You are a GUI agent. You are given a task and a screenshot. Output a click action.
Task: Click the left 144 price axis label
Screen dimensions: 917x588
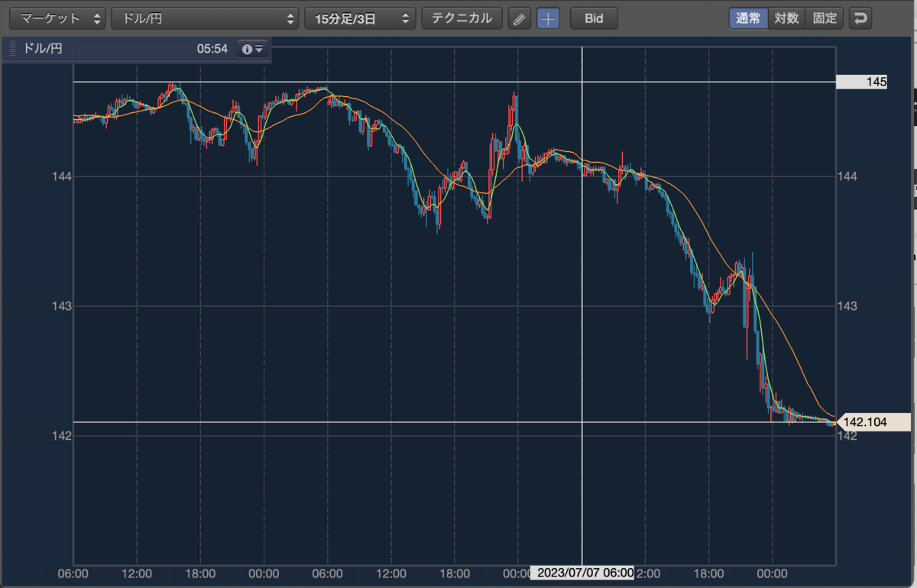point(62,176)
